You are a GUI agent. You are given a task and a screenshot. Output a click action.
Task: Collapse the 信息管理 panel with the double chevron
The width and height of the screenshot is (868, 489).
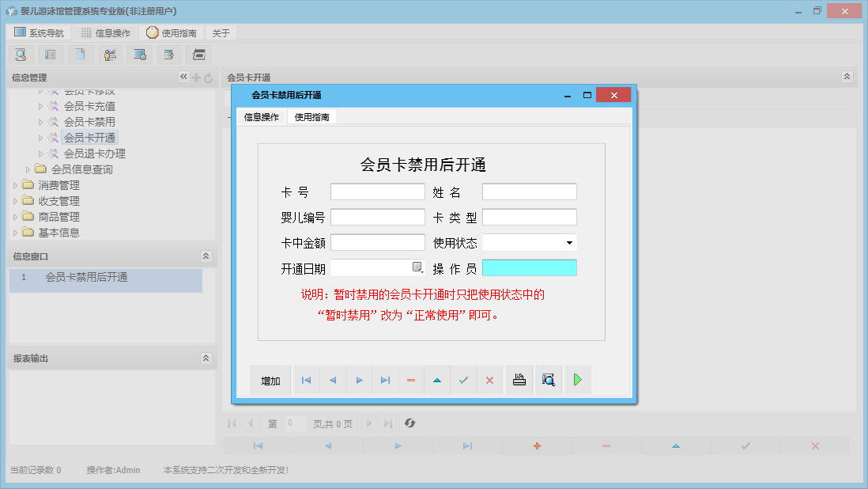pyautogui.click(x=183, y=77)
